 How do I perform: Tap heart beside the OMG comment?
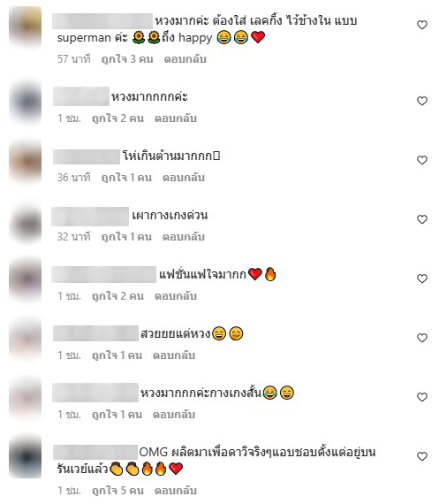(422, 456)
